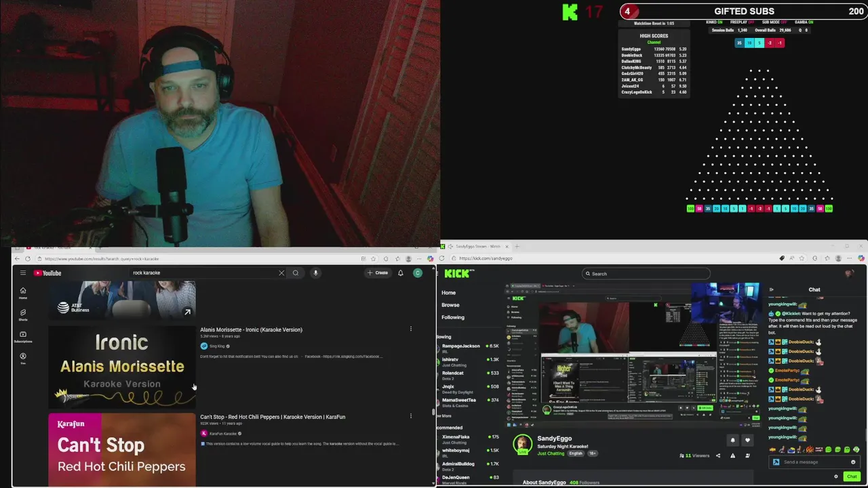The image size is (868, 488).
Task: Open a new tab in the Kick browser window
Action: [x=517, y=247]
